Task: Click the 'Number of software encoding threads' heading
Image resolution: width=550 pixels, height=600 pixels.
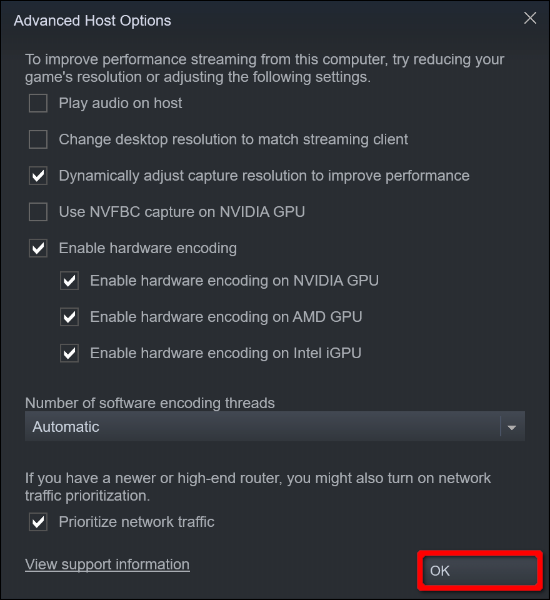Action: pyautogui.click(x=150, y=403)
